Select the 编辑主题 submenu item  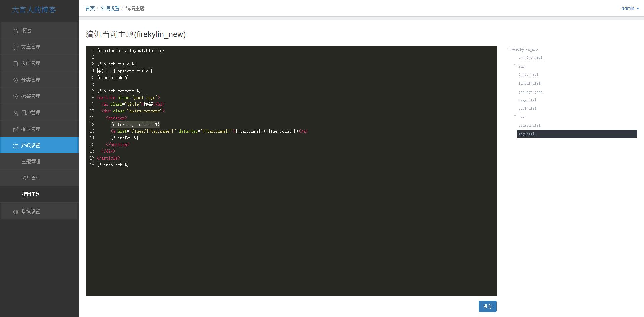pyautogui.click(x=40, y=194)
